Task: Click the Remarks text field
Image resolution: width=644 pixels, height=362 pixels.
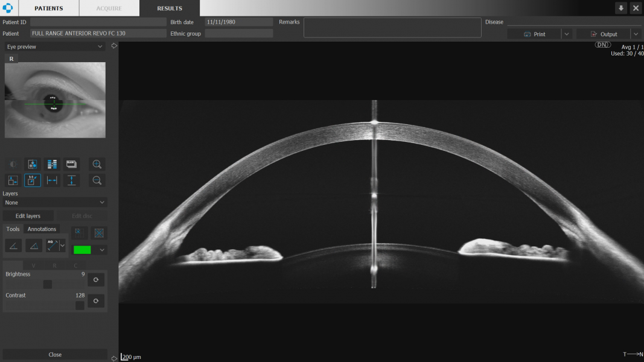Action: click(x=392, y=28)
